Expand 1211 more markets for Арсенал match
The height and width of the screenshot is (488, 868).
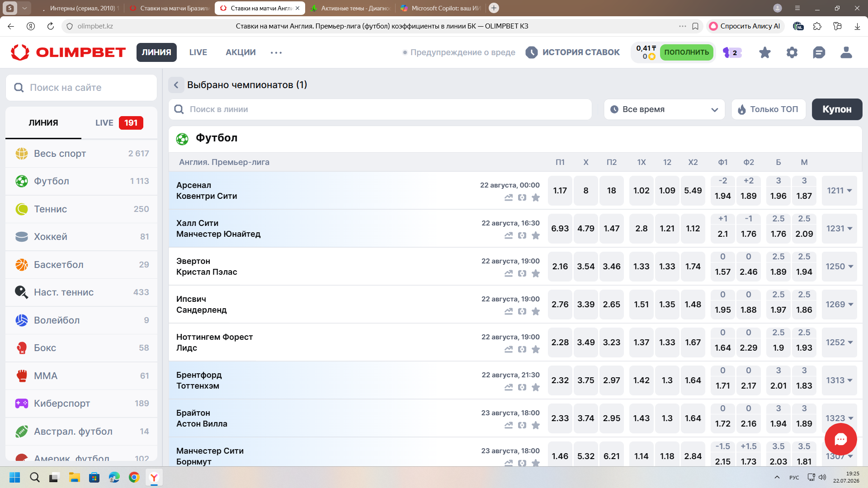click(x=840, y=191)
